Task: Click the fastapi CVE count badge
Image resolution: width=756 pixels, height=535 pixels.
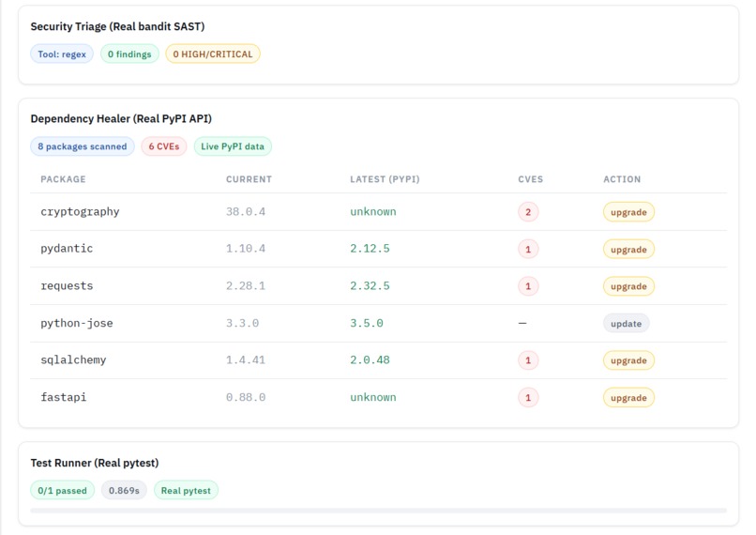Action: coord(528,398)
